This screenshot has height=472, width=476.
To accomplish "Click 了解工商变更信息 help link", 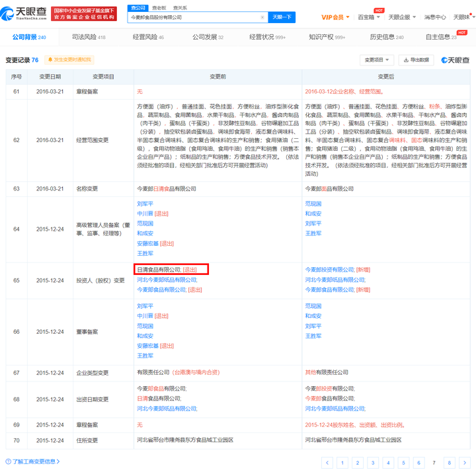I will (33, 461).
